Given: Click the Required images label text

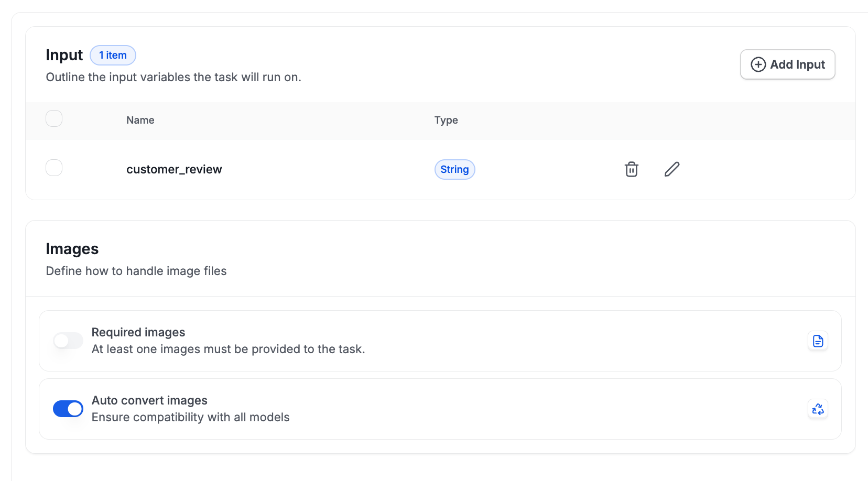Looking at the screenshot, I should click(138, 333).
